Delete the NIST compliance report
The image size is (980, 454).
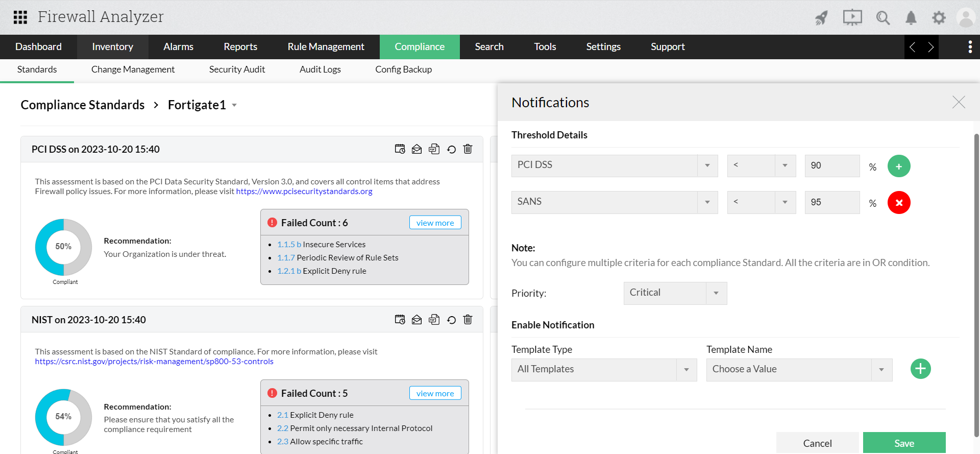468,320
